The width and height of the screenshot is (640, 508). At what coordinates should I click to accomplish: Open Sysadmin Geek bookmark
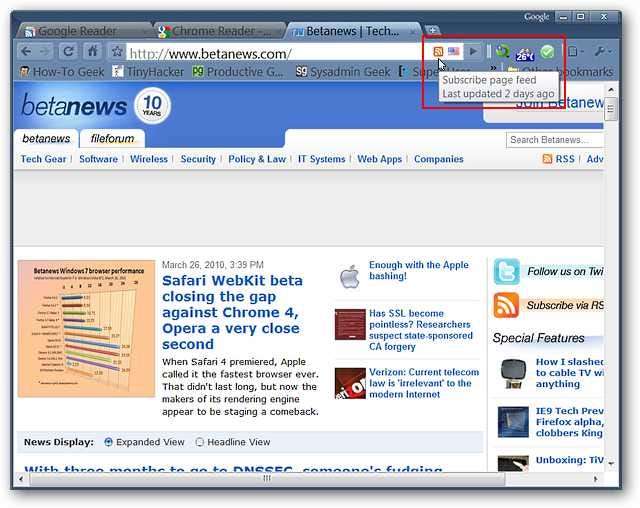[343, 72]
